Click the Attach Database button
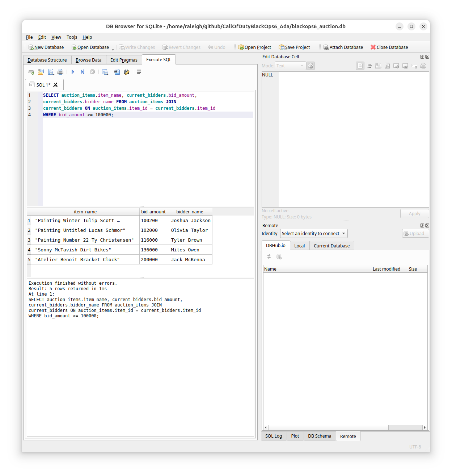This screenshot has height=476, width=452. tap(343, 47)
